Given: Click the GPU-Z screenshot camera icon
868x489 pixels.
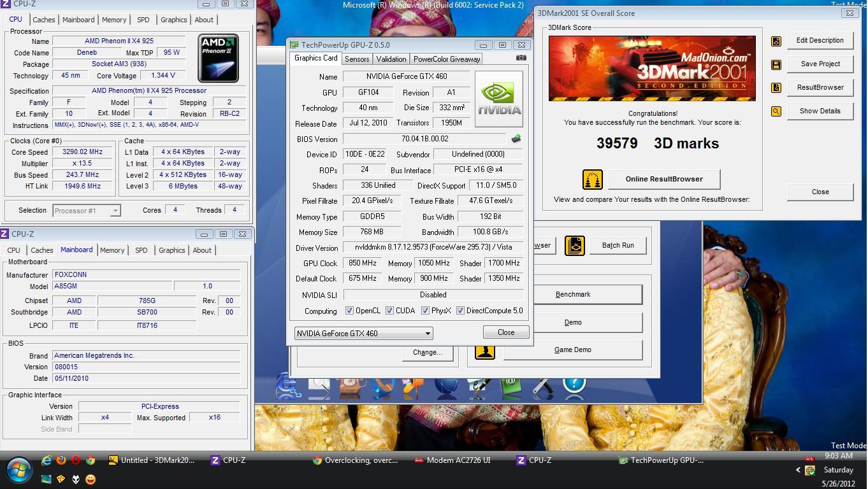Looking at the screenshot, I should coord(521,58).
